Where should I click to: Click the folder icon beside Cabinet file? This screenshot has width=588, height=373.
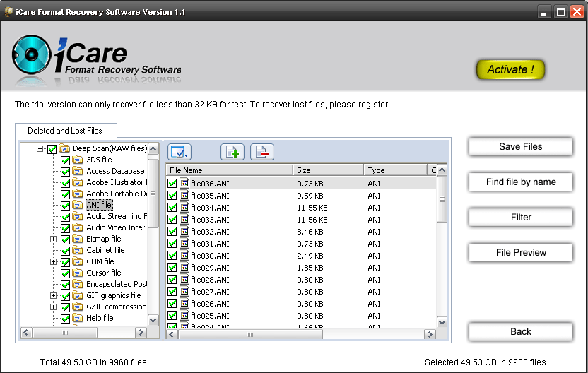pos(78,250)
